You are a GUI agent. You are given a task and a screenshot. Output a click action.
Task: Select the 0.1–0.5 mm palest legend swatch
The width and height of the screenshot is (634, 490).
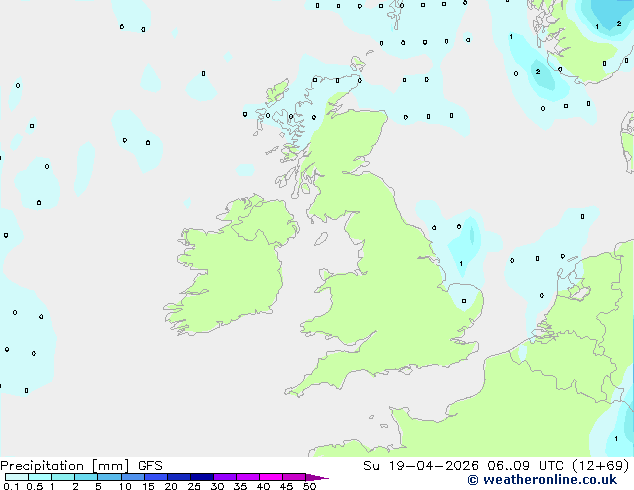pos(17,477)
